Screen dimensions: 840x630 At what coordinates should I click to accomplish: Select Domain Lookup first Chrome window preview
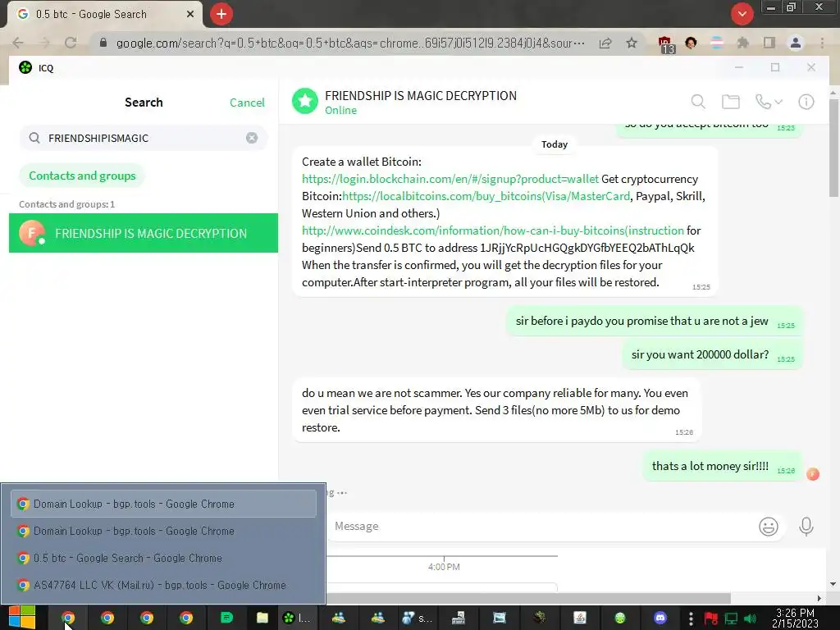[x=163, y=504]
